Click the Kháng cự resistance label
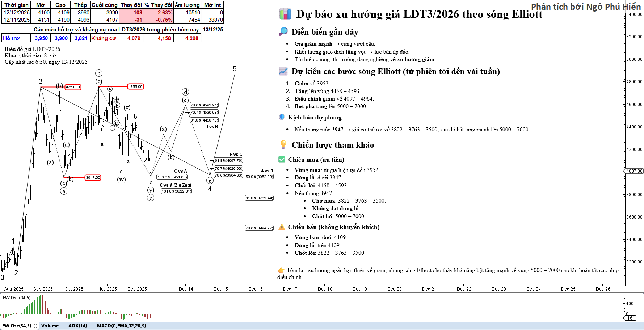This screenshot has height=330, width=644. 104,38
